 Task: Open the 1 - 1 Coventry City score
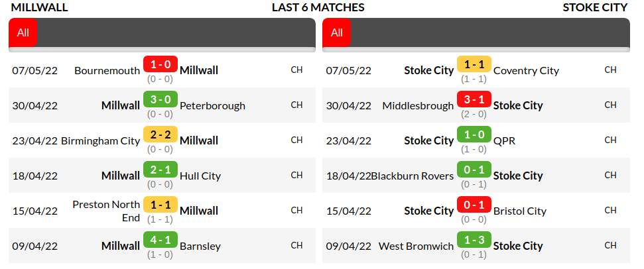coord(474,65)
